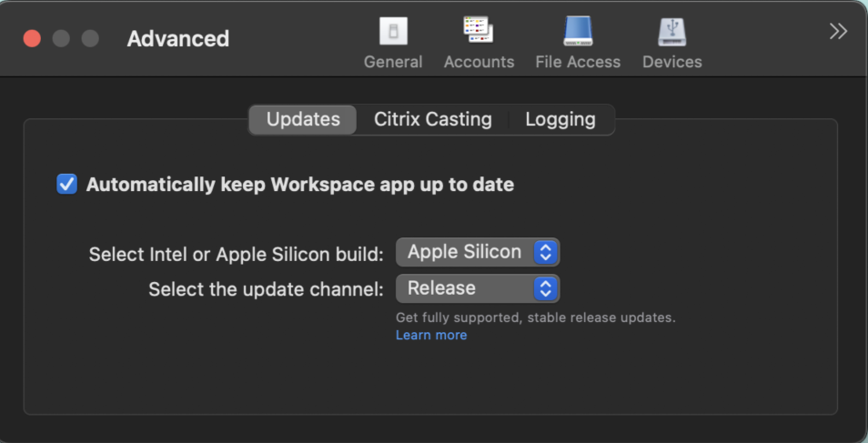
Task: Click the Devices text label in toolbar
Action: tap(671, 62)
